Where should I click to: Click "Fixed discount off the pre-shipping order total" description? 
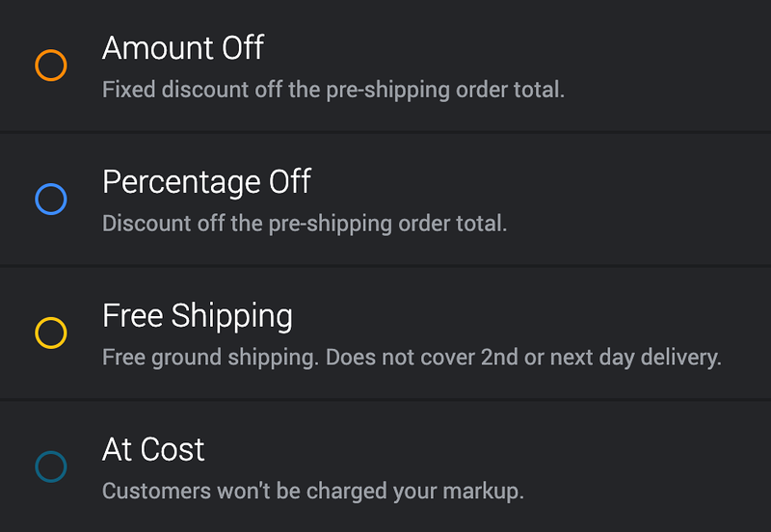coord(332,91)
